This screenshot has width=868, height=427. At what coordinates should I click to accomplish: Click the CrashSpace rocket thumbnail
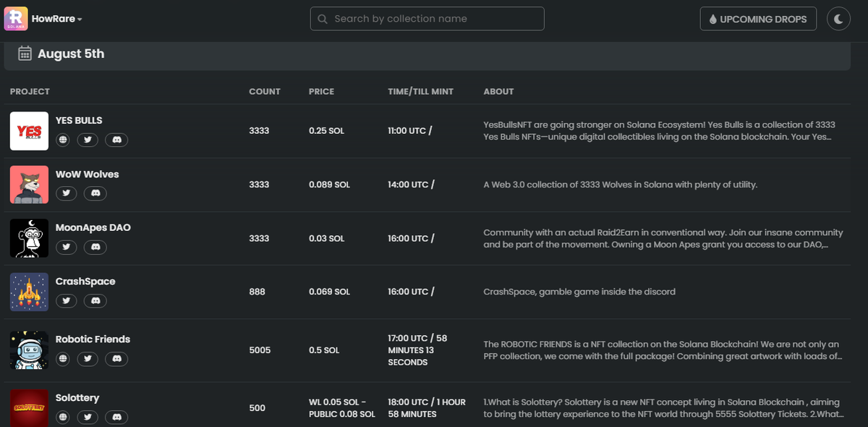[29, 292]
